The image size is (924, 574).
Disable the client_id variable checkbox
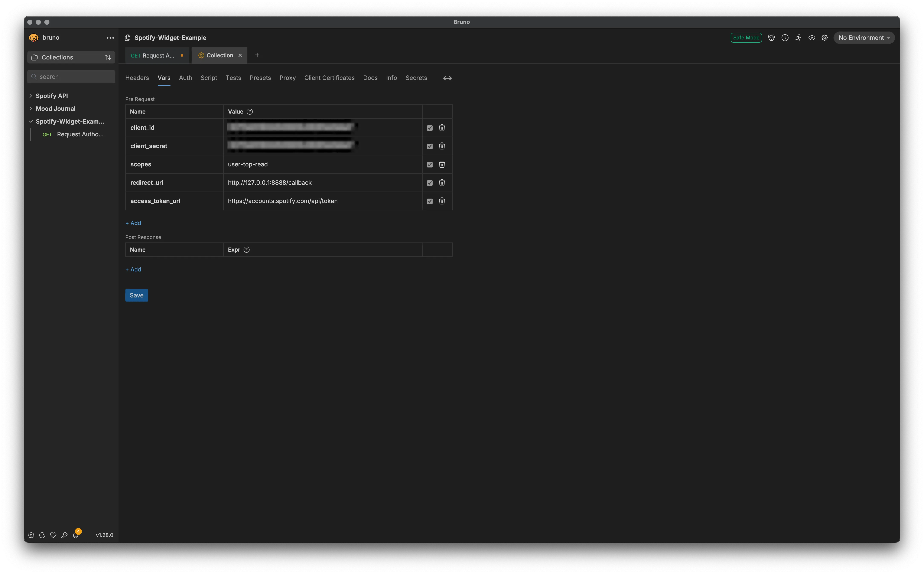click(429, 128)
